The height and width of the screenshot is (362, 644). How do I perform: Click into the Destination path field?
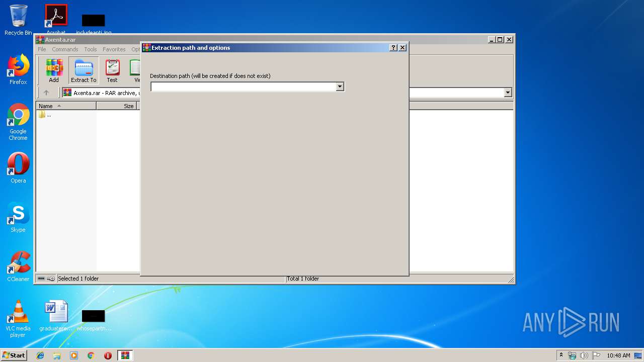tap(244, 86)
